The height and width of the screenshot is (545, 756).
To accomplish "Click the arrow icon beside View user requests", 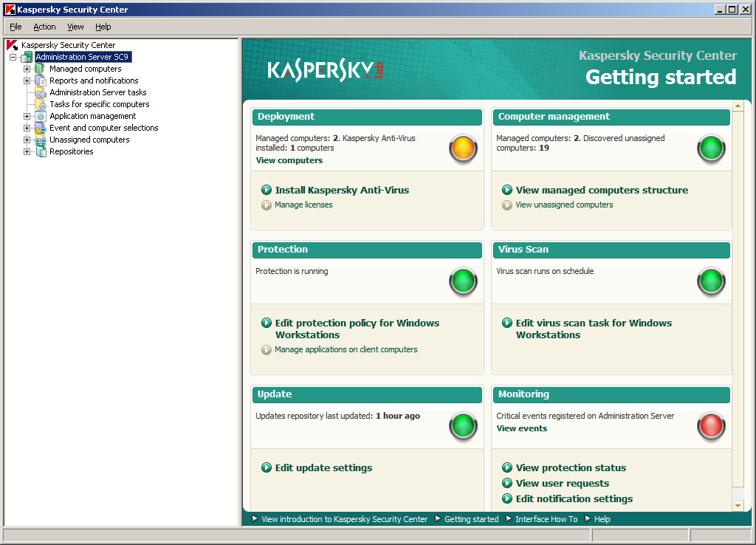I will 506,483.
